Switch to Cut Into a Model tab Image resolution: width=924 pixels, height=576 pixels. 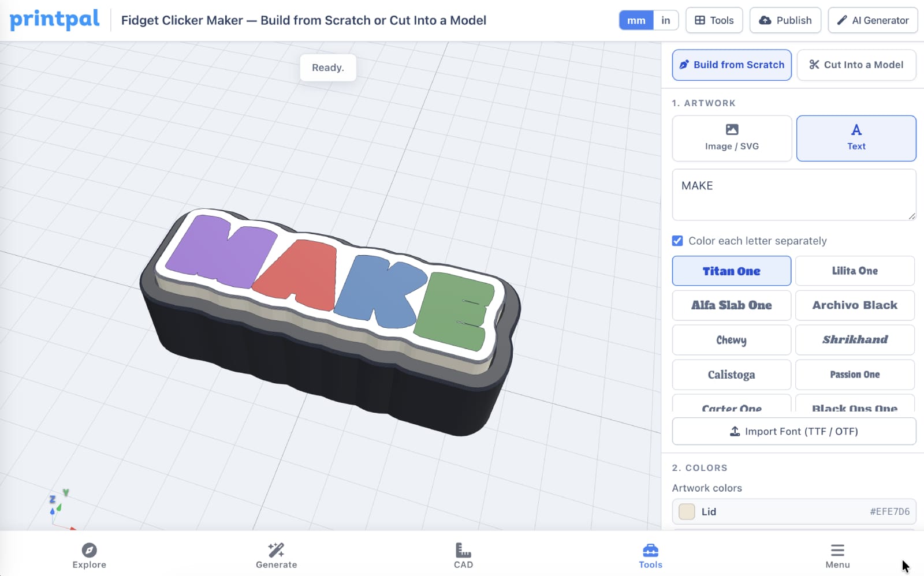click(x=856, y=65)
